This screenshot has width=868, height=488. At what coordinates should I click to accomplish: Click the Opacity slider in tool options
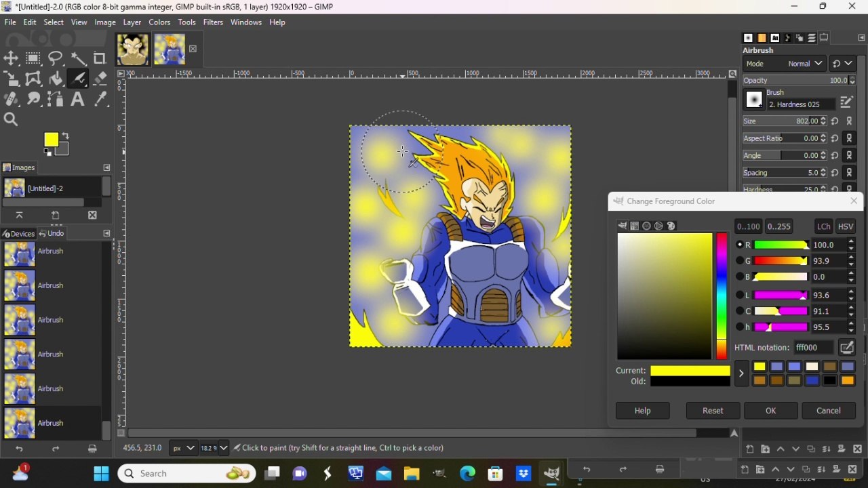point(800,81)
